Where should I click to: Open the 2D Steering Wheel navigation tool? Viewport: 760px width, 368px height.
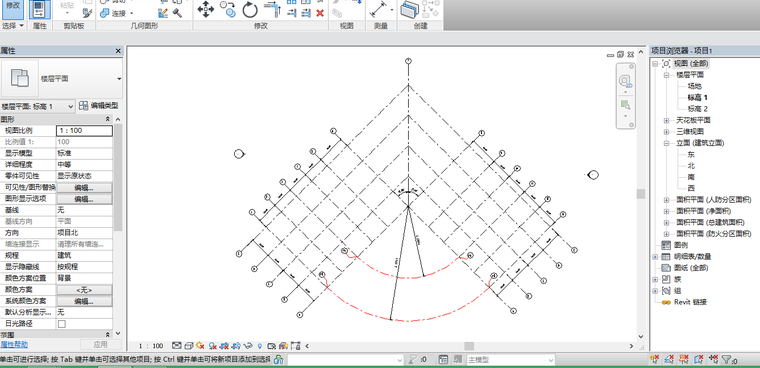pos(625,80)
